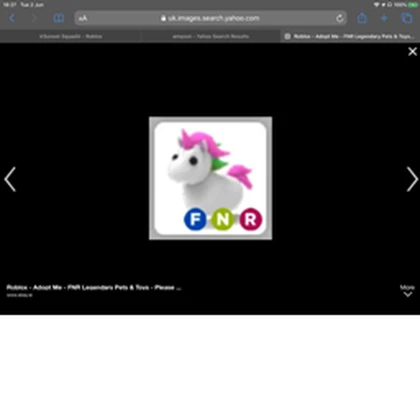Viewport: 420px width, 420px height.
Task: Tap the AA reader text-size button
Action: (83, 18)
